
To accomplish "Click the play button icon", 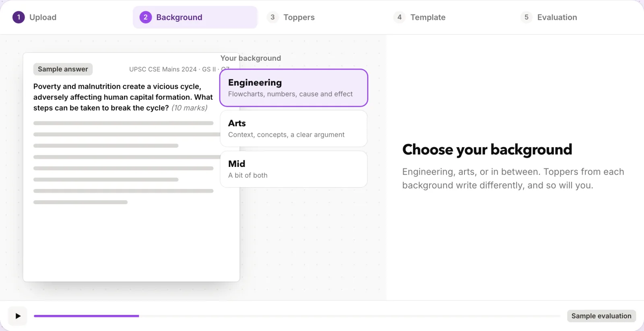I will click(x=18, y=316).
